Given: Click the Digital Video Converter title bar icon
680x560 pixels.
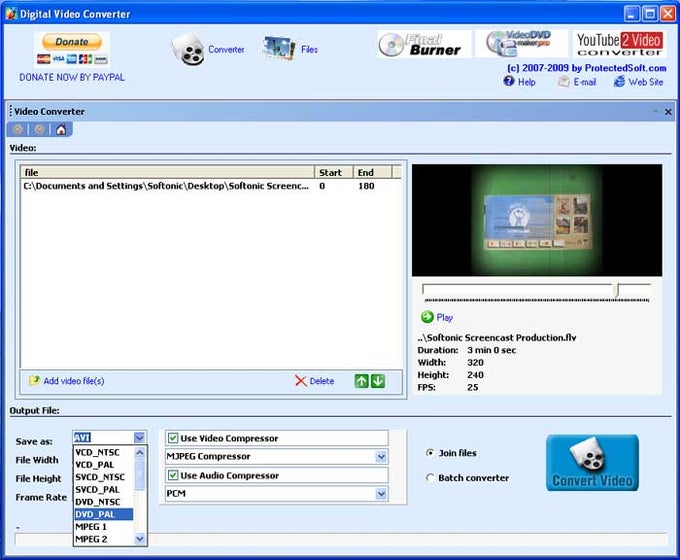Looking at the screenshot, I should click(11, 14).
